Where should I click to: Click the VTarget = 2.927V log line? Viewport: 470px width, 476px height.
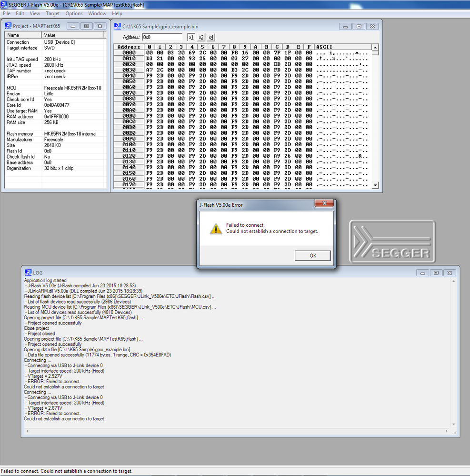click(x=44, y=376)
